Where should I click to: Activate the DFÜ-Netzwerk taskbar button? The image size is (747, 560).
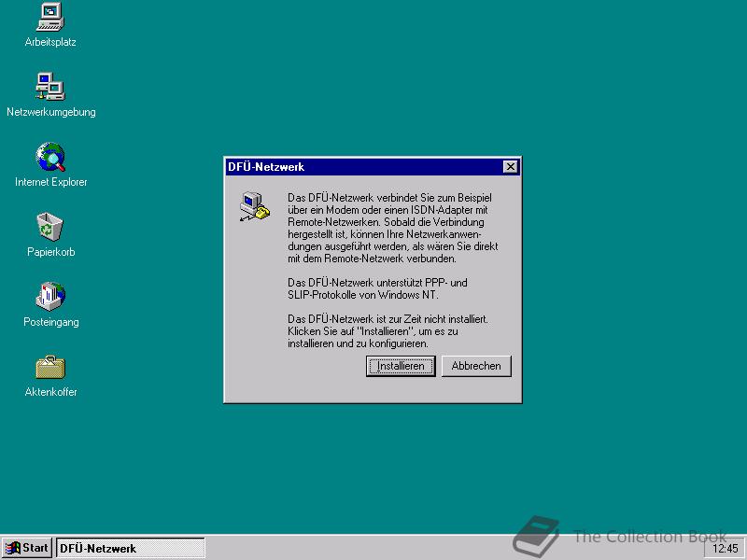point(131,548)
